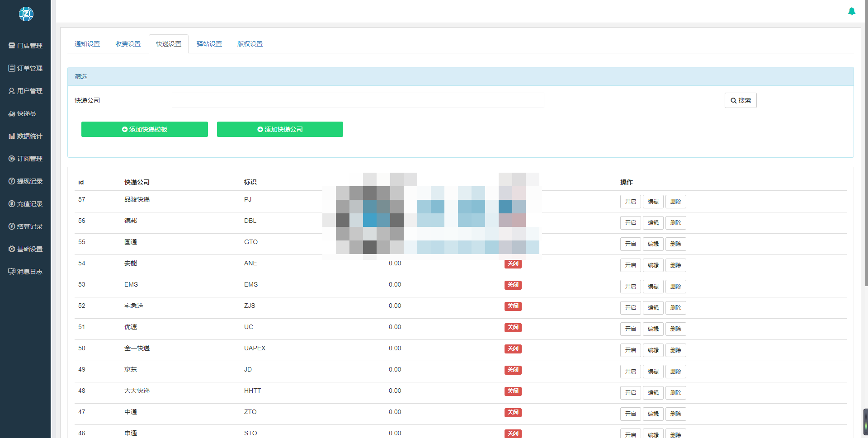Open 门店管理 in sidebar
Viewport: 868px width, 438px height.
click(x=25, y=46)
